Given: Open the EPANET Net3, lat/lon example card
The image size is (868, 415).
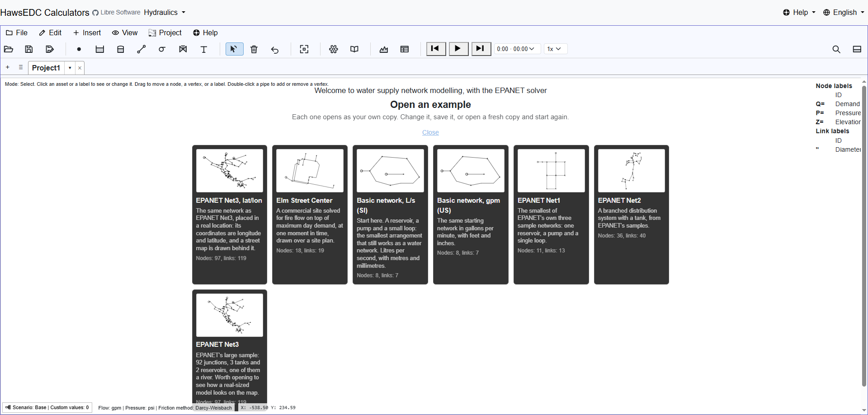Looking at the screenshot, I should tap(230, 214).
